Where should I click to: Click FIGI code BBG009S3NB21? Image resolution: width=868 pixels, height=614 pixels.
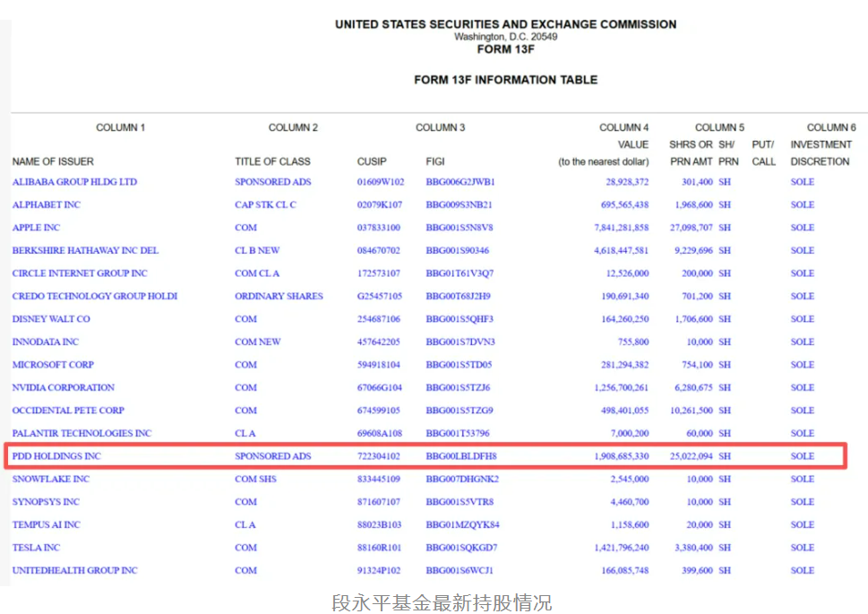(x=459, y=204)
